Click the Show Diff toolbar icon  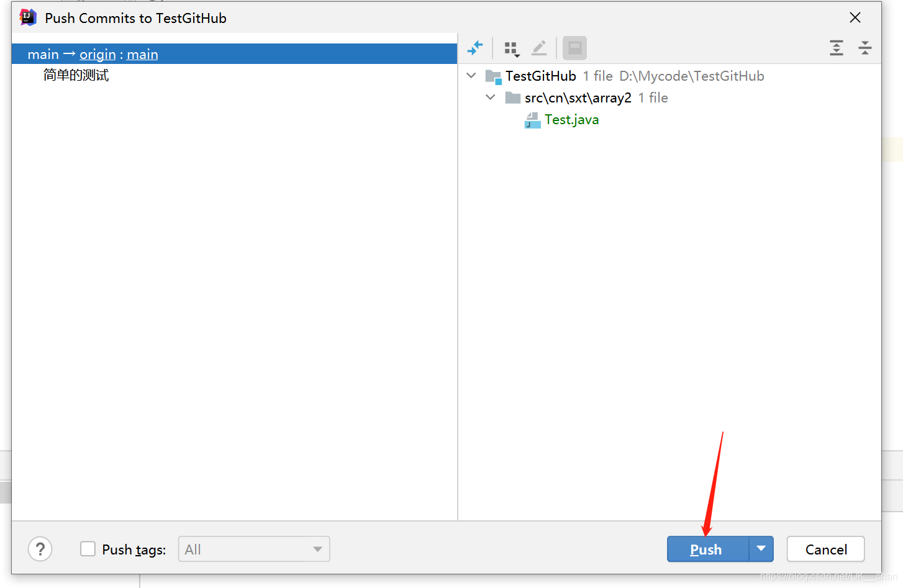475,48
